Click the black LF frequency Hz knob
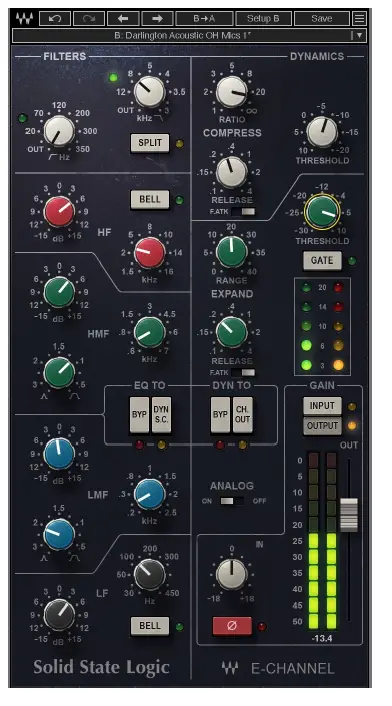The image size is (392, 706). [149, 575]
